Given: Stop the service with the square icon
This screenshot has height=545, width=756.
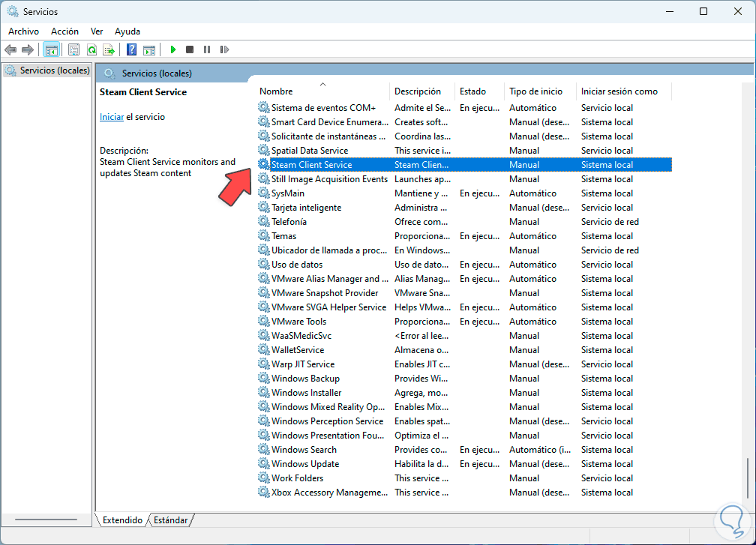Looking at the screenshot, I should [190, 49].
